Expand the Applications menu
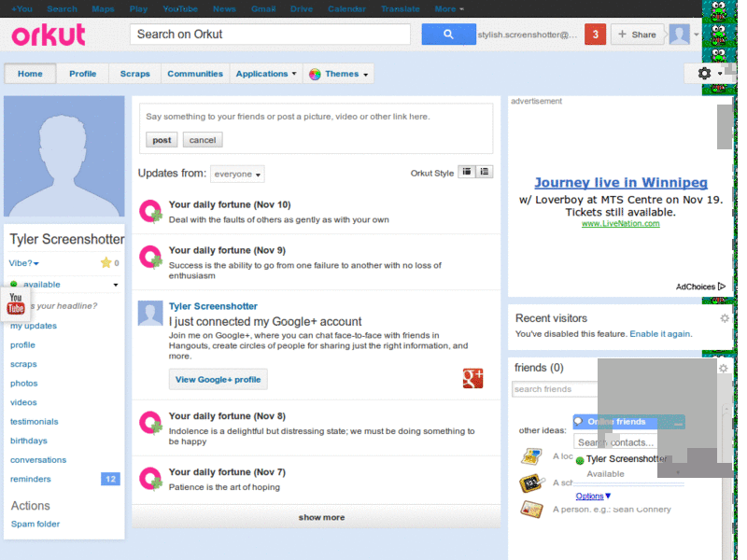Screen dimensions: 747x560 (x=266, y=74)
